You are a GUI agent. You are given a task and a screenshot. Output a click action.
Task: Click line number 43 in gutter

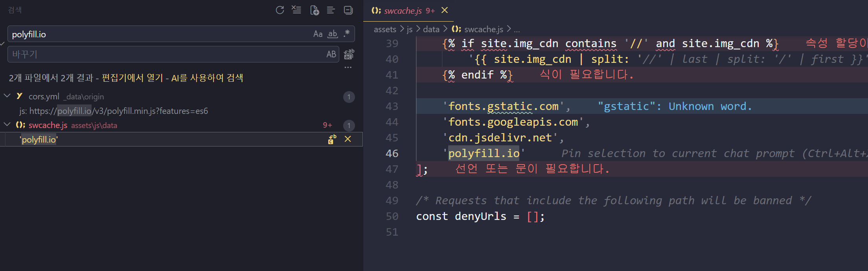click(x=392, y=106)
